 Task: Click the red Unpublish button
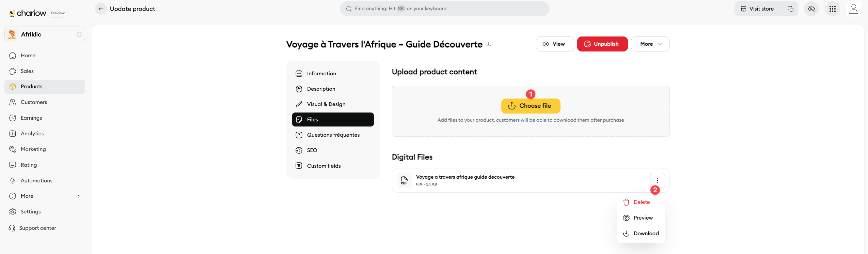coord(602,44)
